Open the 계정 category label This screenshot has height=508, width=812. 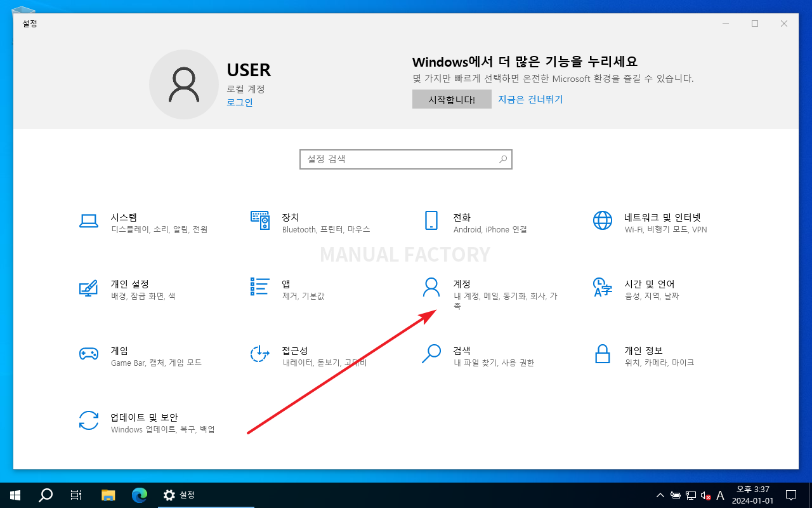462,284
